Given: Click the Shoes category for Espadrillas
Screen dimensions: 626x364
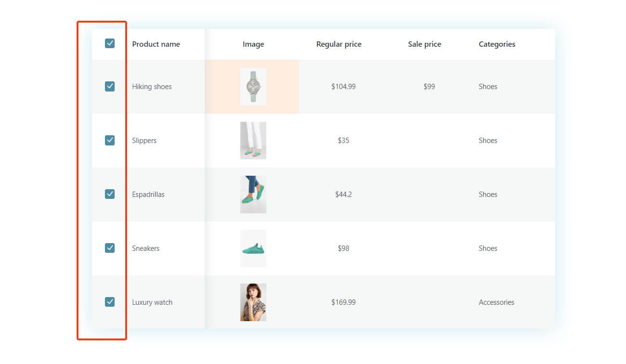Looking at the screenshot, I should 488,195.
